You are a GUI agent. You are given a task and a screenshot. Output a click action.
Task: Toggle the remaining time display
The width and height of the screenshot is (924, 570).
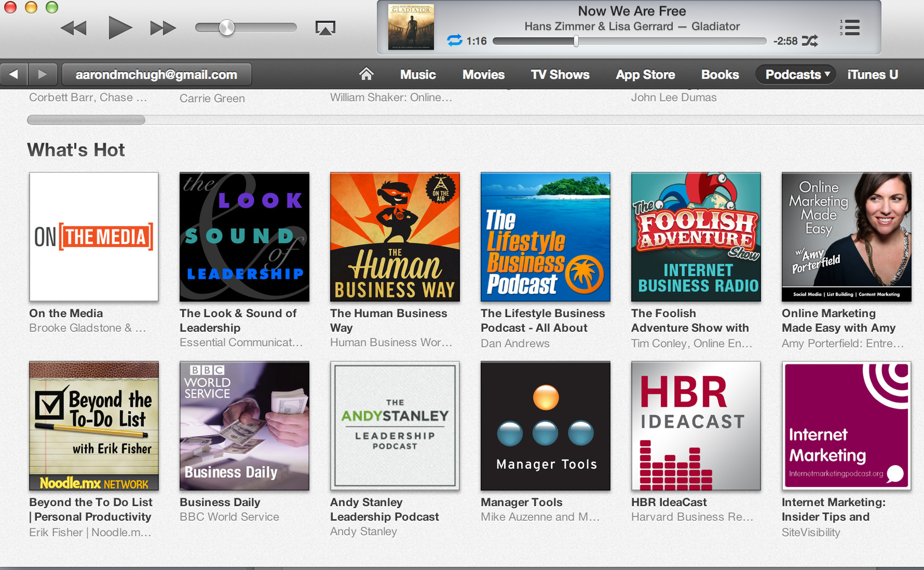pos(785,41)
